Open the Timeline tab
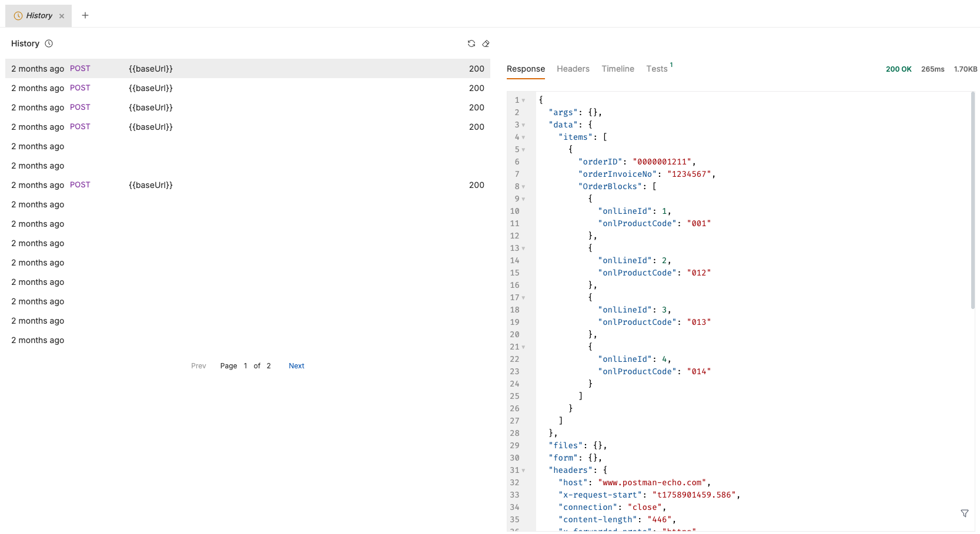This screenshot has width=980, height=534. click(x=617, y=69)
